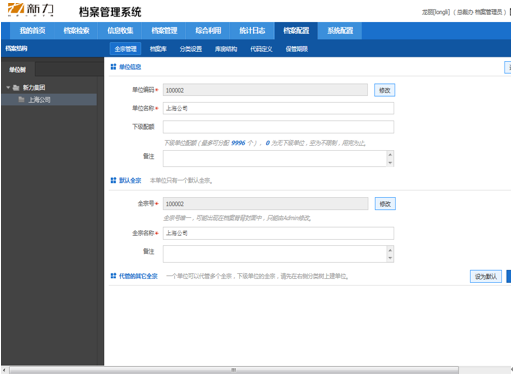Open the 系统配置 tab
This screenshot has height=375, width=513.
coord(340,31)
